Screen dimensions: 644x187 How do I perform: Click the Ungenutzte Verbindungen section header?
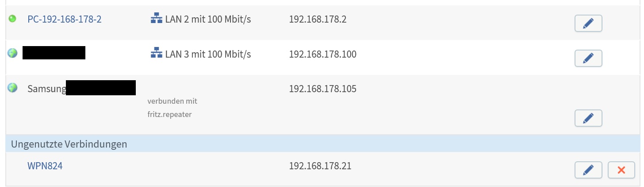point(69,144)
